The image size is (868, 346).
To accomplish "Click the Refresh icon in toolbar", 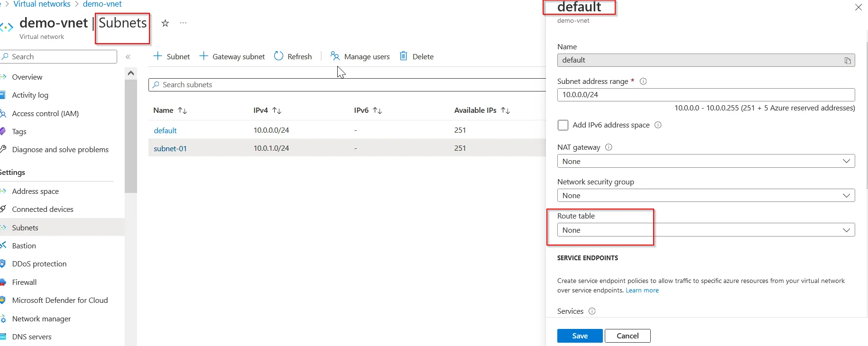I will pos(279,56).
